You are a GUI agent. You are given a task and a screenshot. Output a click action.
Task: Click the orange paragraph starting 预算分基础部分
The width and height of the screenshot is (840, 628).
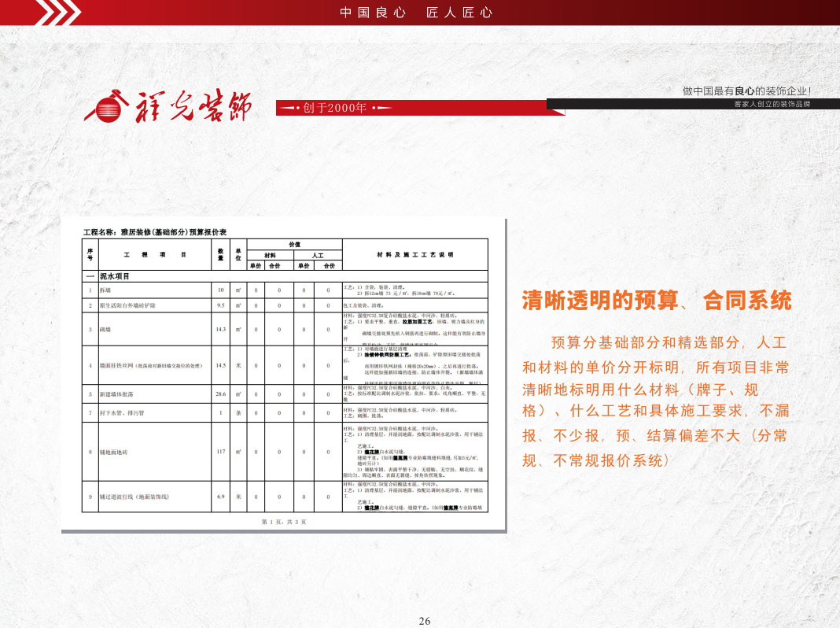tap(656, 401)
